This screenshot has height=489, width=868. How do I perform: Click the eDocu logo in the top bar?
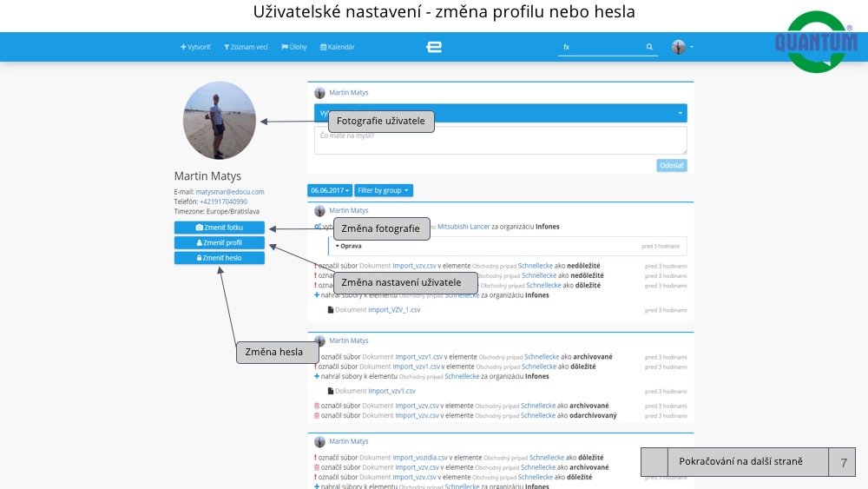coord(434,47)
